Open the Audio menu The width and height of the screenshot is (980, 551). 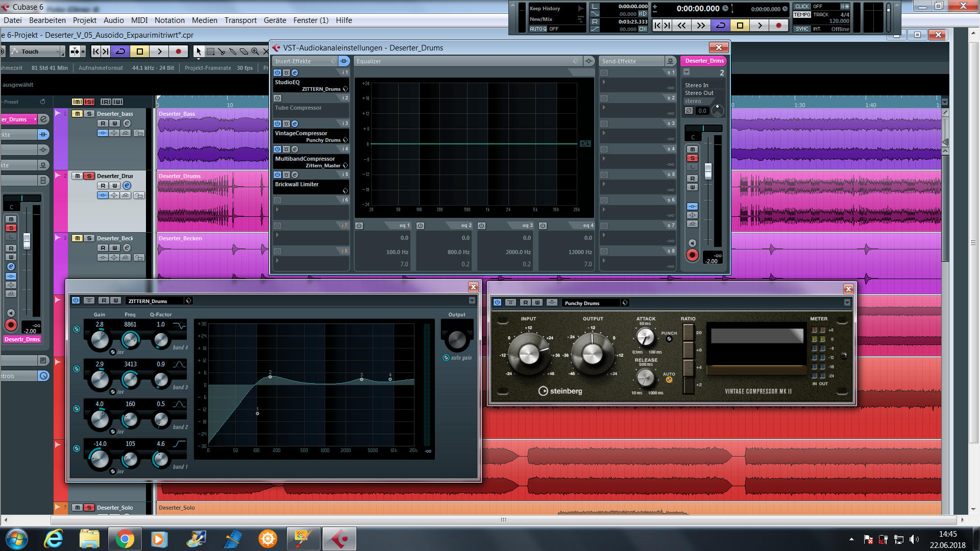114,20
